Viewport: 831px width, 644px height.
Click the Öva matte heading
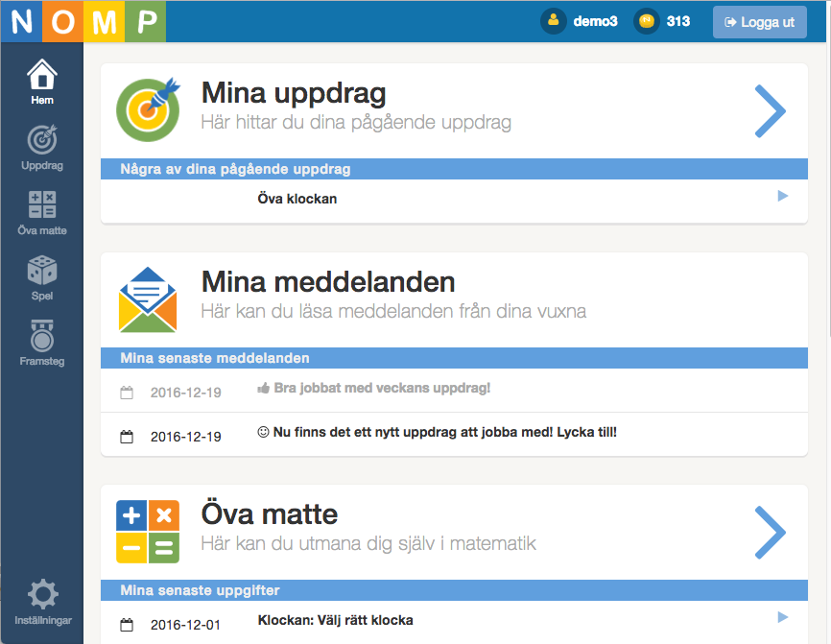pos(270,513)
